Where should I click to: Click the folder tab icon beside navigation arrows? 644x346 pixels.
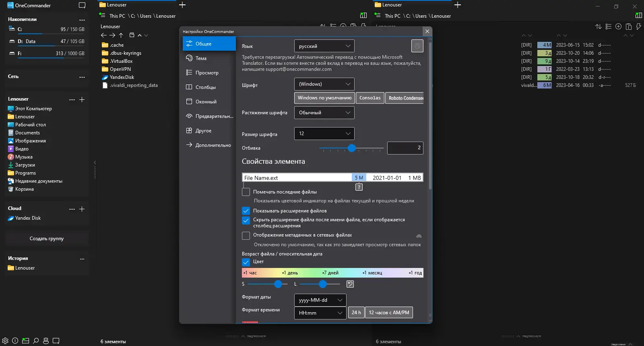132,35
